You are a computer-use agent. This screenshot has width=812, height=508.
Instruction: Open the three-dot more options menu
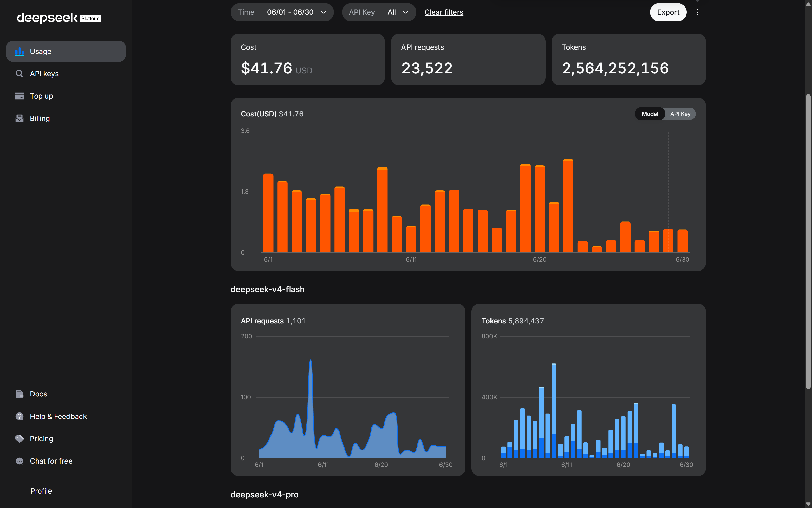click(697, 12)
